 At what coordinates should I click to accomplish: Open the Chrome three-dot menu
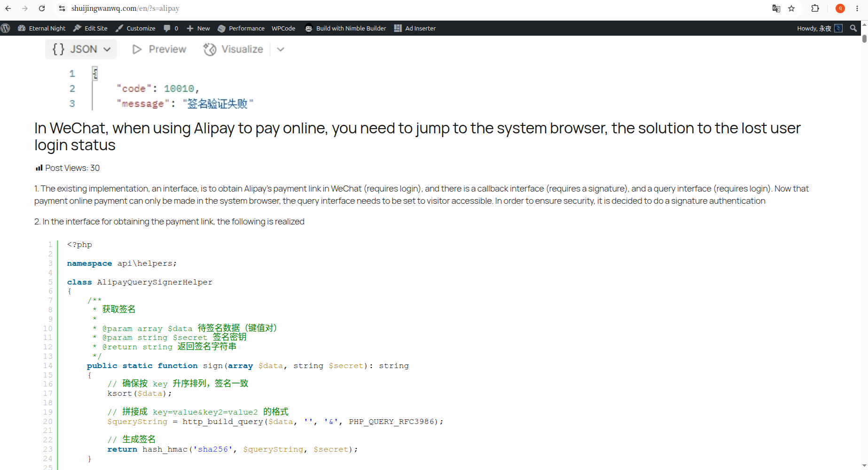tap(857, 8)
